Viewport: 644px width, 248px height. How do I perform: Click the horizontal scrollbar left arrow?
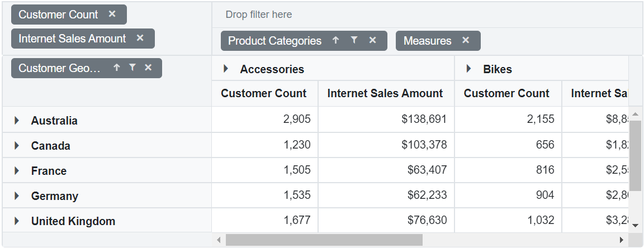click(x=219, y=240)
